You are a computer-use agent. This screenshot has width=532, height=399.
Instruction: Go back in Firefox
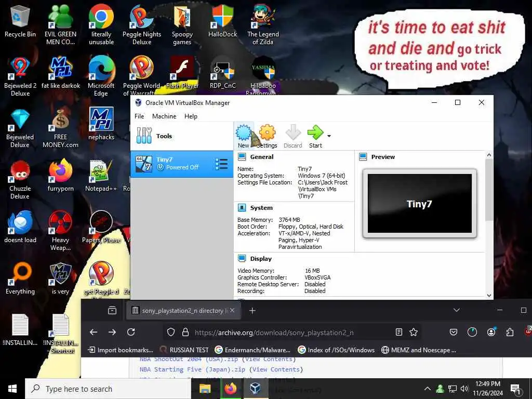[x=94, y=332]
